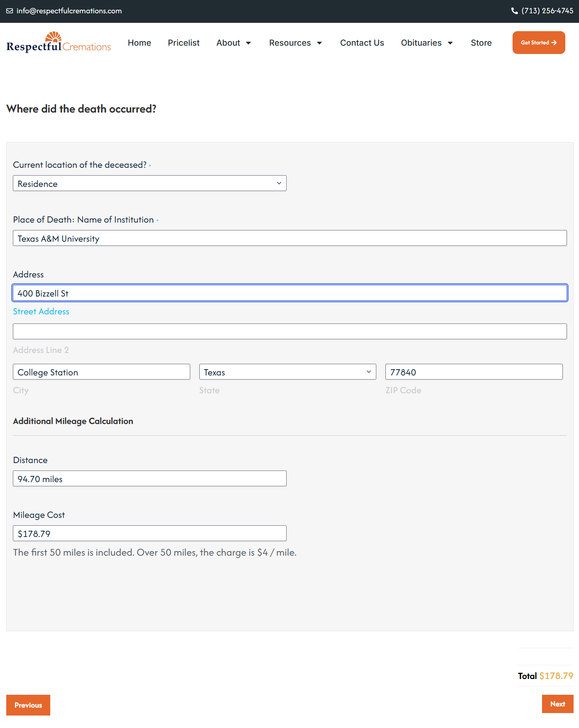Open the Store menu item
Viewport: 579px width, 728px height.
point(481,43)
